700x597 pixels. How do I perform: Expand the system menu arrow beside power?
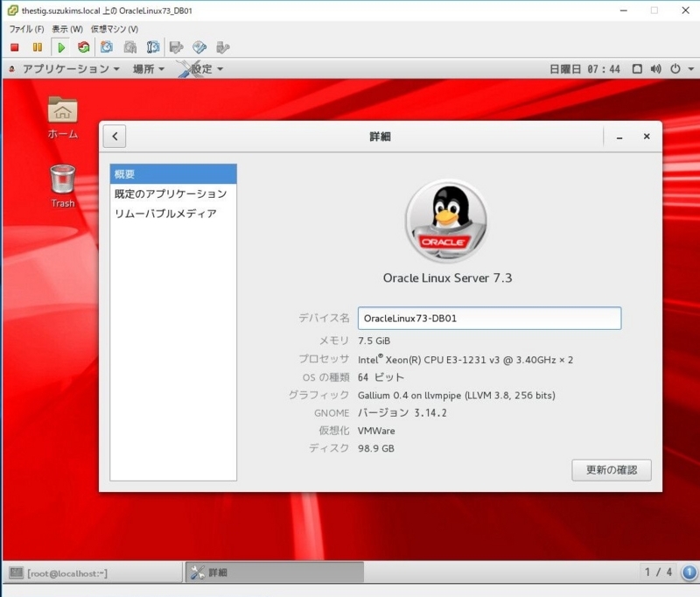(x=691, y=69)
